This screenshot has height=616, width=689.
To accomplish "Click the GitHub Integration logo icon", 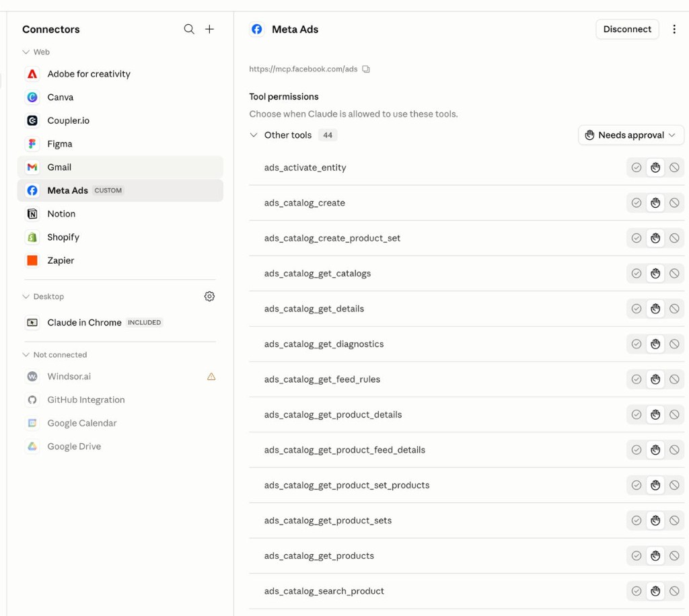I will point(32,399).
